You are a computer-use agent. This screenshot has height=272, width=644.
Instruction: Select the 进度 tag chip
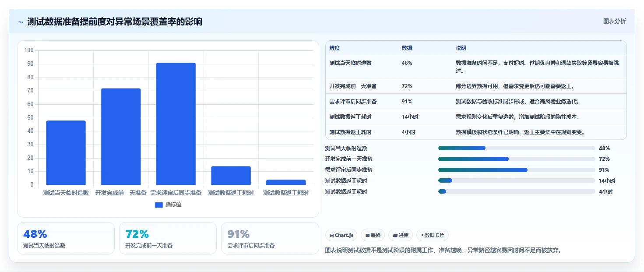click(401, 235)
